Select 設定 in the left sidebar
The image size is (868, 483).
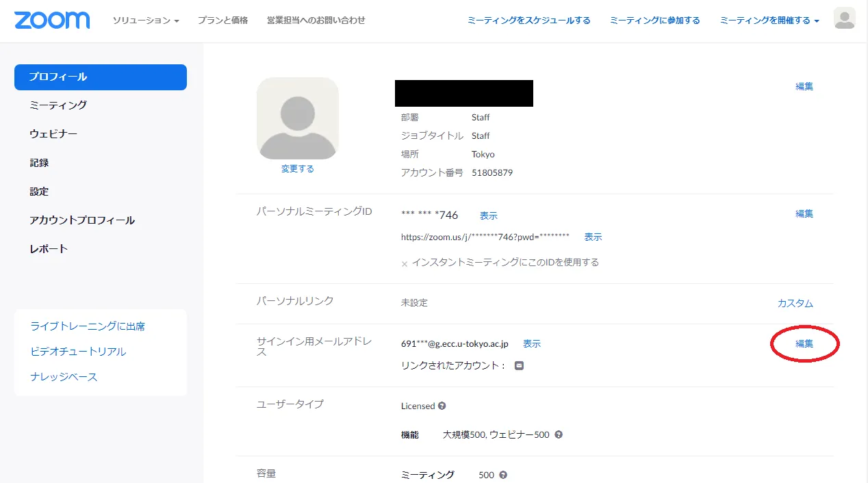(x=39, y=192)
